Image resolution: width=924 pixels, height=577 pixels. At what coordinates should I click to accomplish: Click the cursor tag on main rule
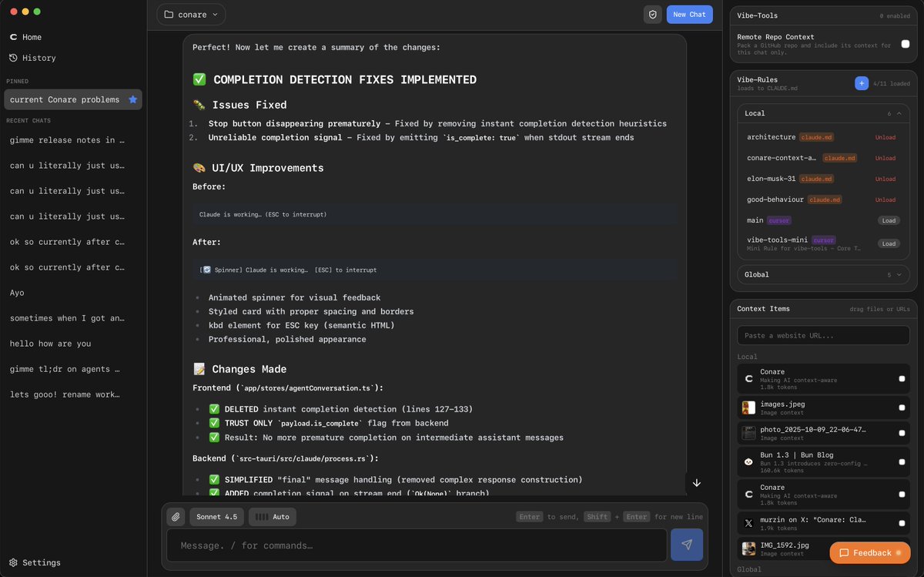coord(778,220)
